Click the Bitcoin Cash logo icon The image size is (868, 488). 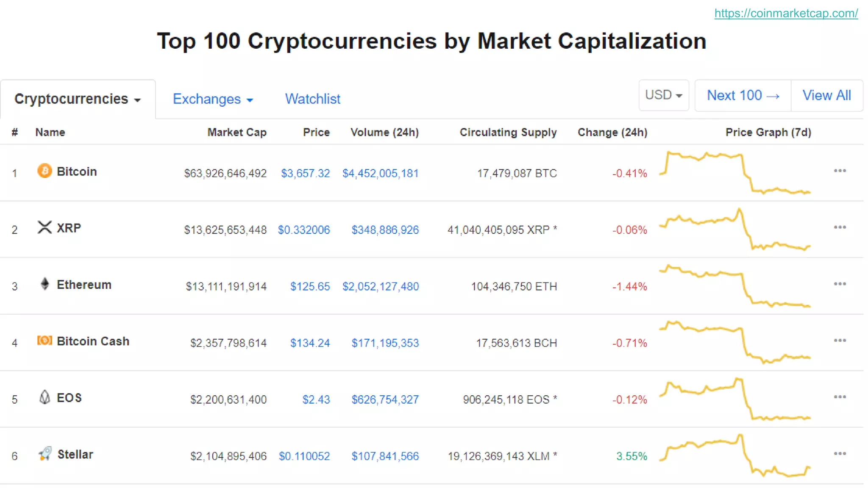pyautogui.click(x=45, y=341)
